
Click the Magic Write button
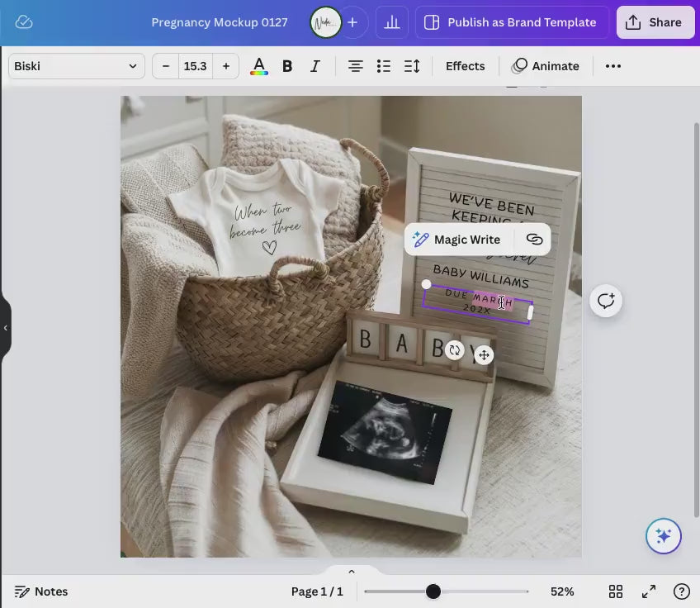457,240
